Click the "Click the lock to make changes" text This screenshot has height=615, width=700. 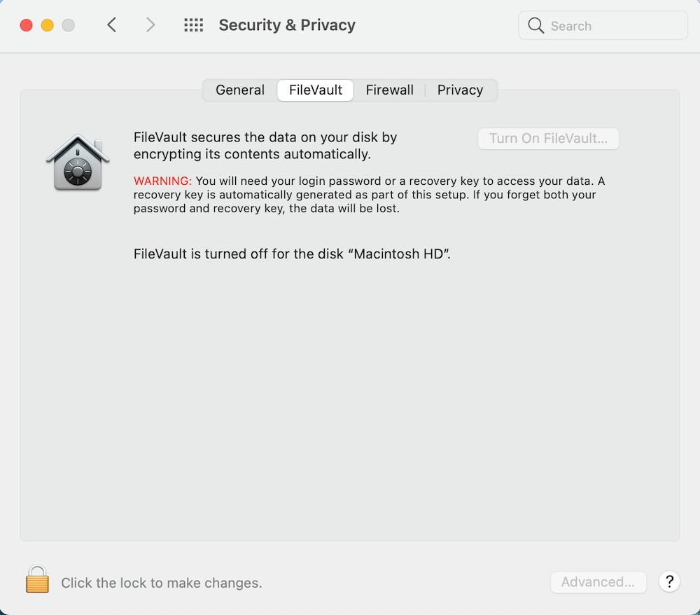tap(161, 583)
